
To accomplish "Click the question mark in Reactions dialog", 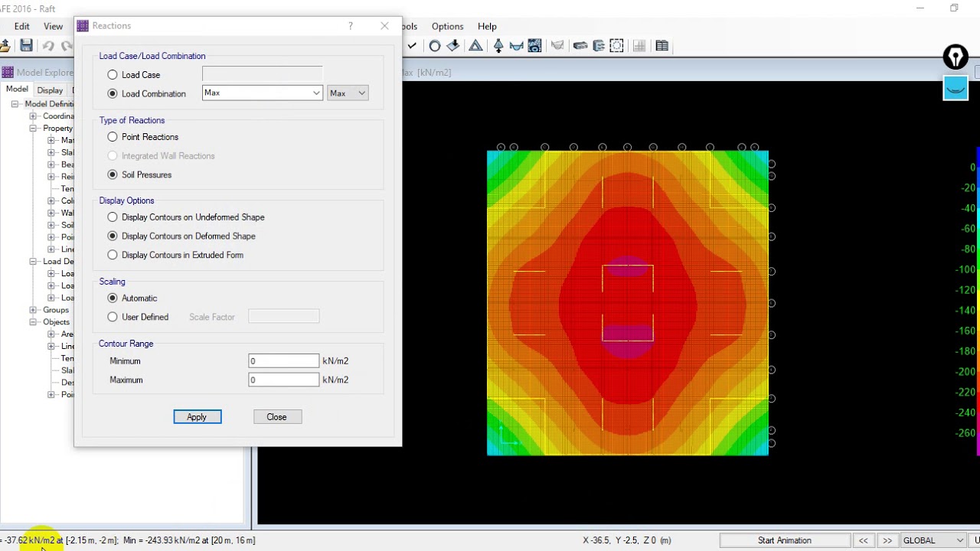I will tap(351, 26).
